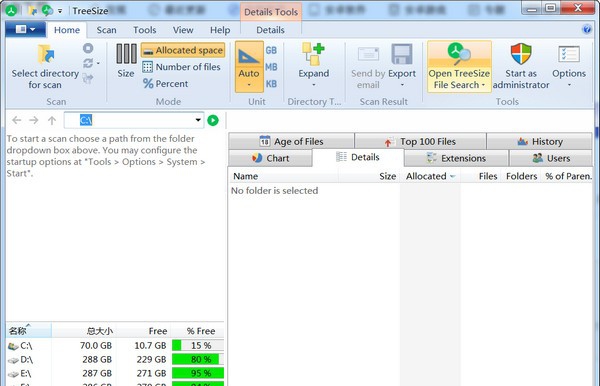Switch to Chart tab
Screen dimensions: 600x386
click(270, 158)
